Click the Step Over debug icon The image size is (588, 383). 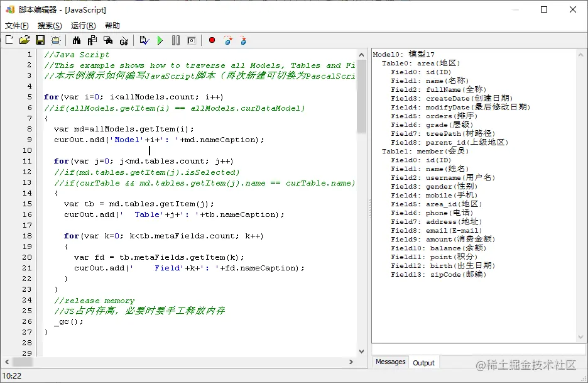pyautogui.click(x=227, y=40)
